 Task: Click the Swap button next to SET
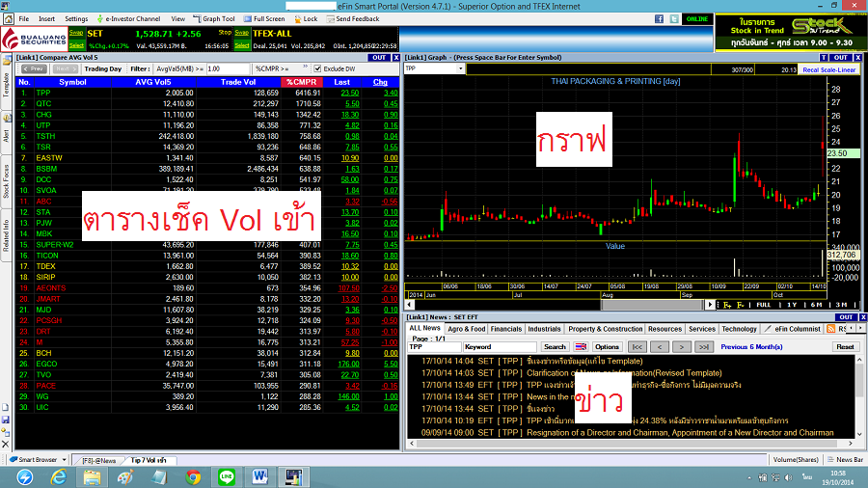coord(76,33)
